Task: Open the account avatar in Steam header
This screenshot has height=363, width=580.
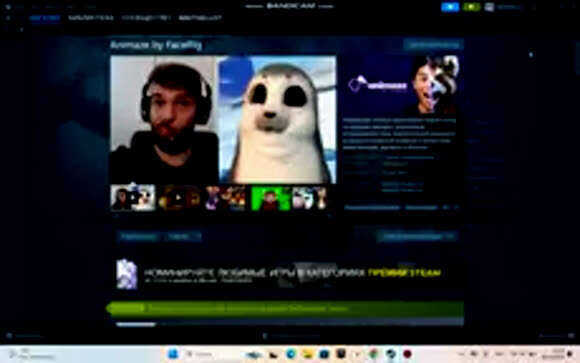Action: (489, 7)
